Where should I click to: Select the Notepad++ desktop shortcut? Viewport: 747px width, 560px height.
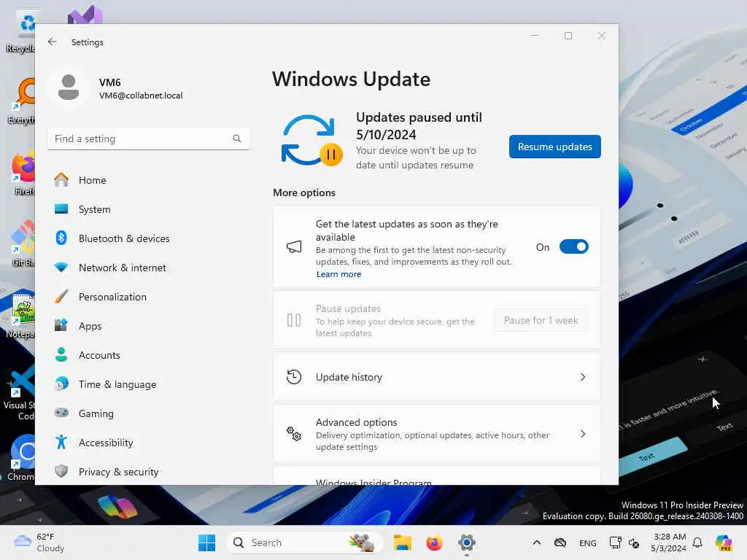tap(20, 315)
